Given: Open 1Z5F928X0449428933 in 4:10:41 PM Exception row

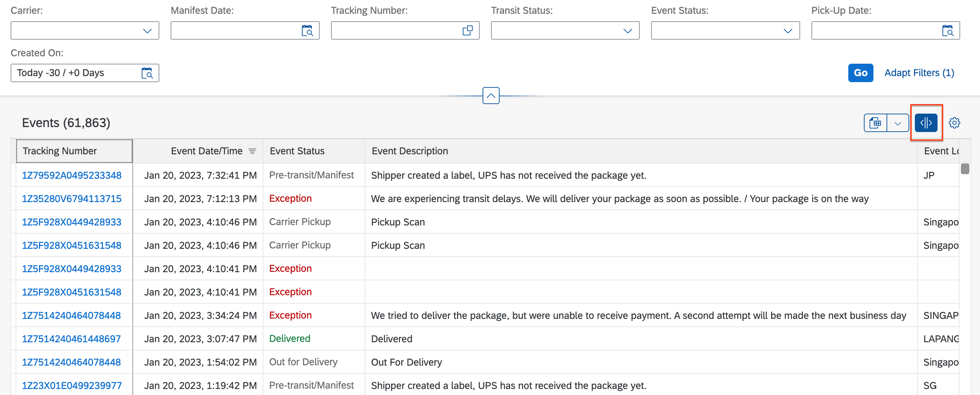Looking at the screenshot, I should pyautogui.click(x=72, y=269).
